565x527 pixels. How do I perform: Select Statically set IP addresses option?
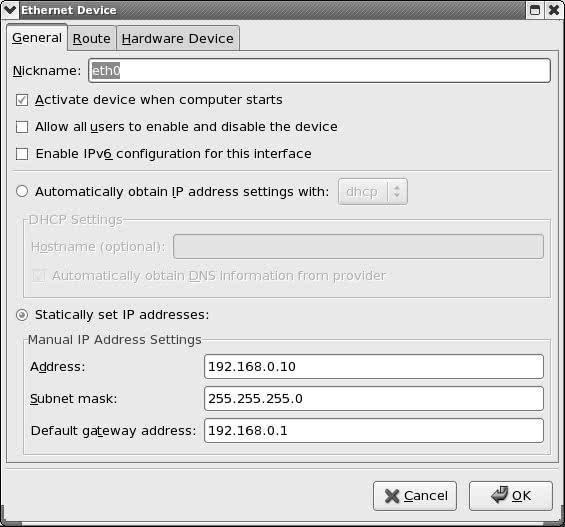[22, 315]
